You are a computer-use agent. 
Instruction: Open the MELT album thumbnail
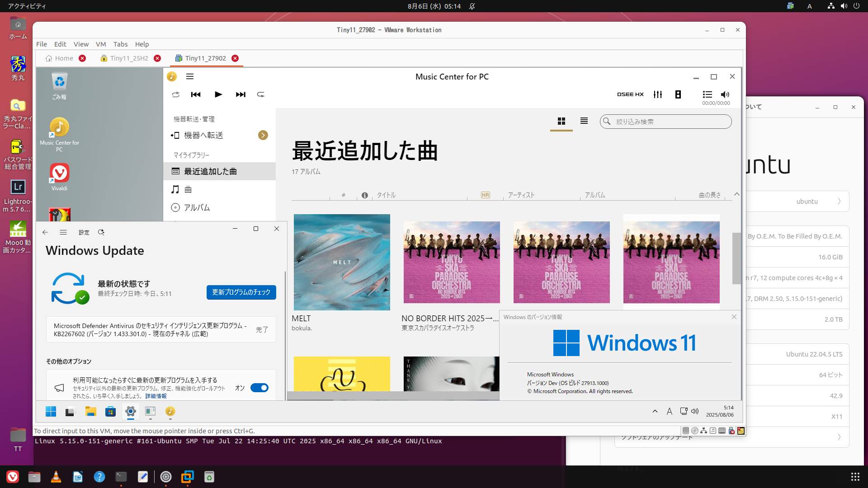click(342, 262)
